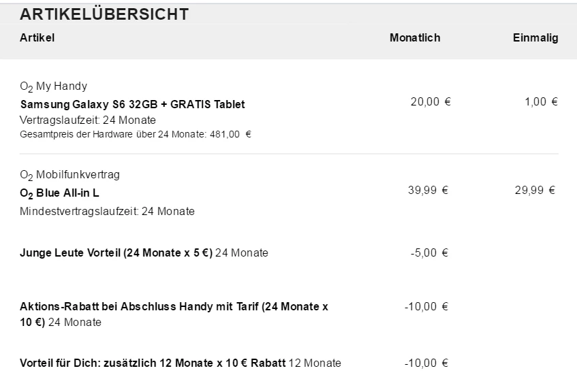577x392 pixels.
Task: Click the -5,00 € discount amount
Action: (429, 253)
